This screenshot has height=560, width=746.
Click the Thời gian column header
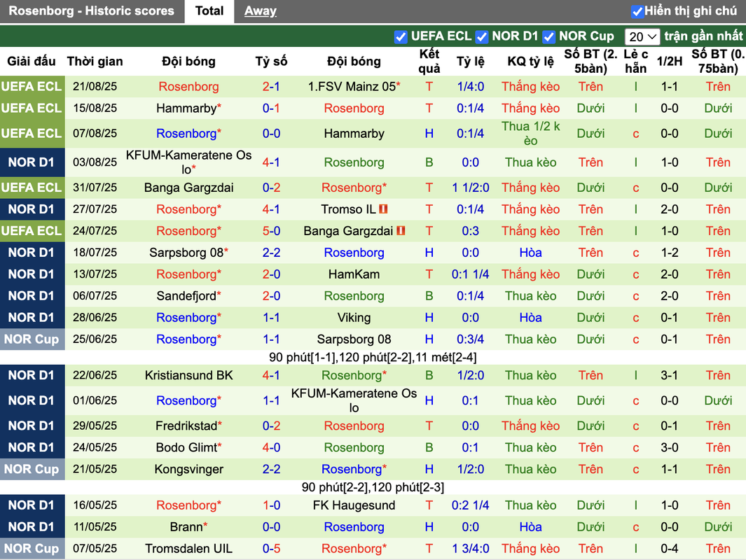pos(95,62)
